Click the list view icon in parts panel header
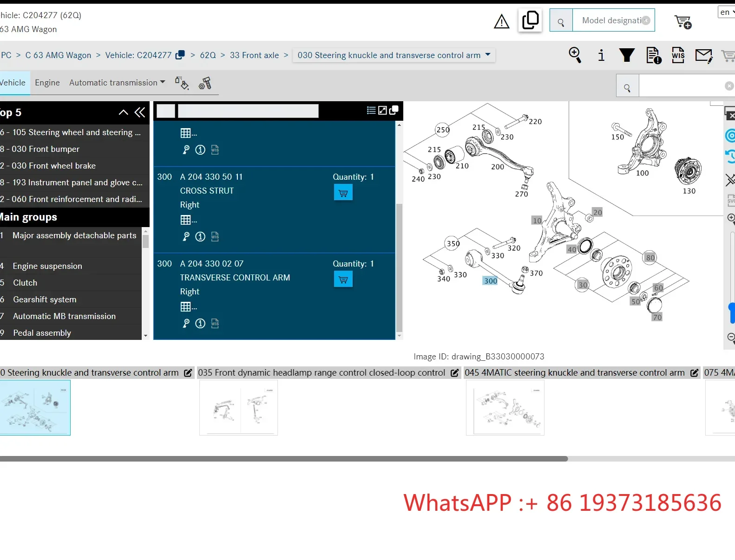The width and height of the screenshot is (735, 560). (371, 111)
